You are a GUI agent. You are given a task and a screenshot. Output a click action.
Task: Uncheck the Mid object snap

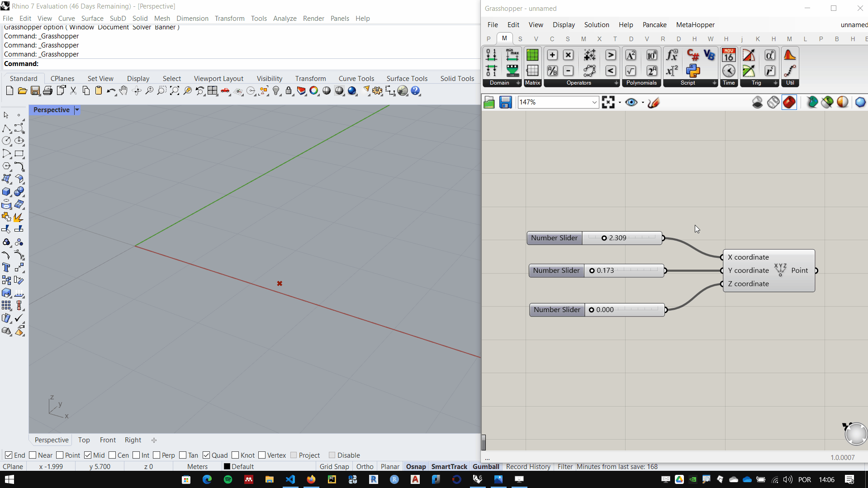[x=88, y=455]
